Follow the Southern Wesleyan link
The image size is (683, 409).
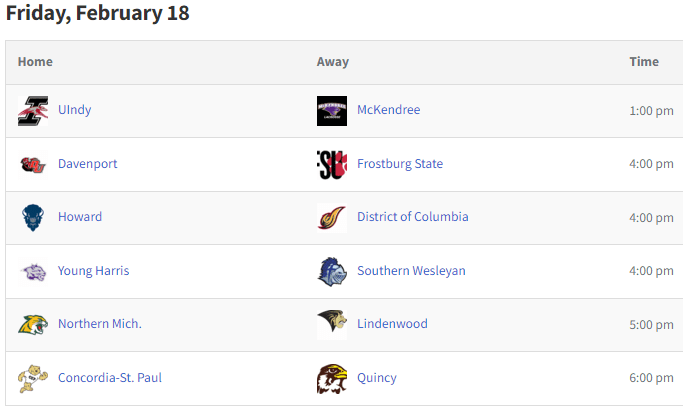(x=411, y=271)
